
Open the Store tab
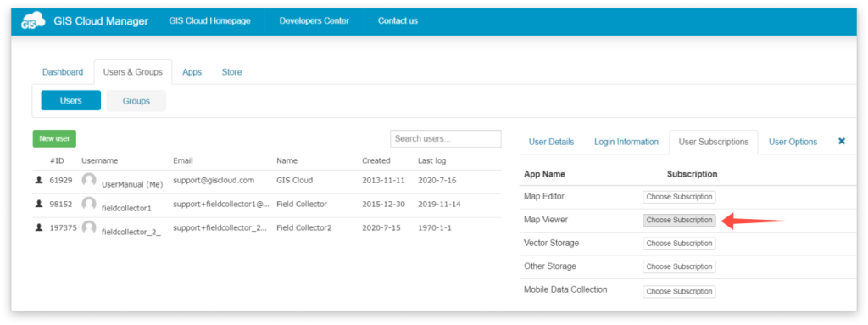coord(231,72)
